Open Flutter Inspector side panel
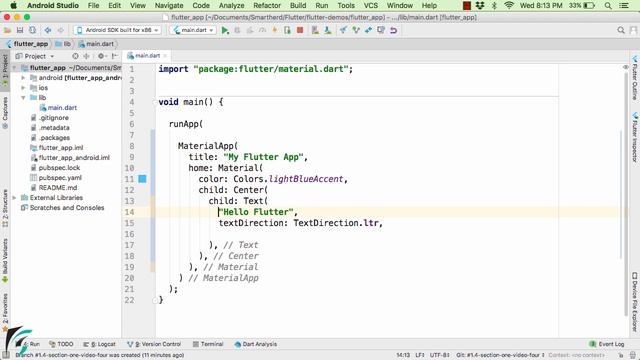 (x=635, y=138)
